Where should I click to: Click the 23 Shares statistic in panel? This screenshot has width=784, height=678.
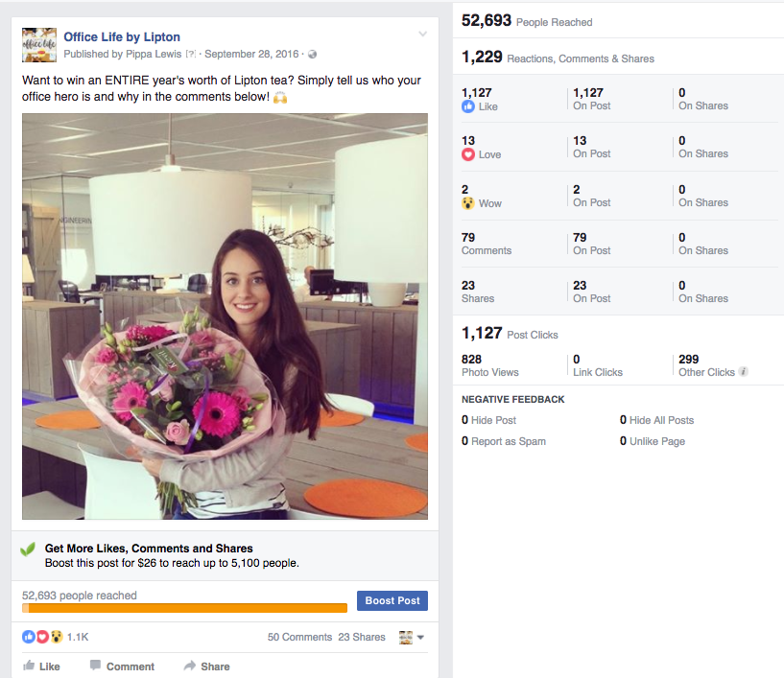tap(478, 292)
